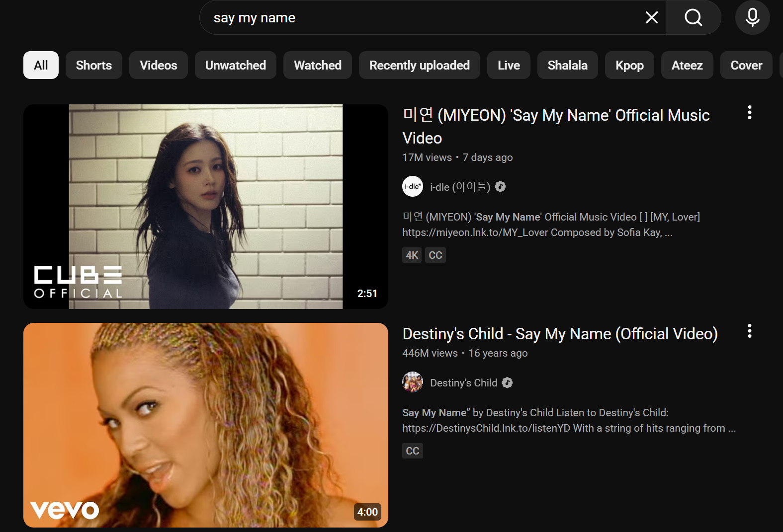Play the Destiny's Child Say My Name thumbnail
This screenshot has width=783, height=532.
pyautogui.click(x=206, y=425)
